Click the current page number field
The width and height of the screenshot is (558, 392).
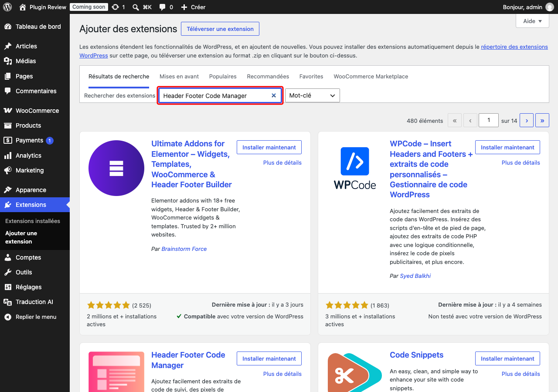click(x=489, y=120)
